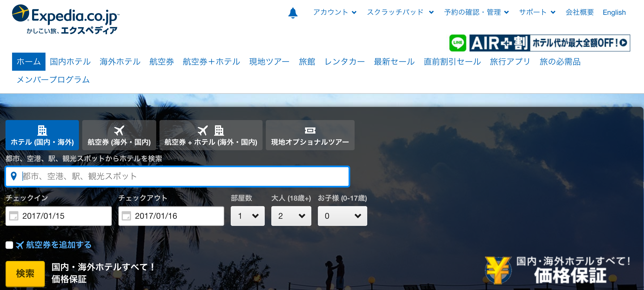Viewport: 644px width, 290px height.
Task: Click the Expedia.co.jp logo
Action: pos(65,19)
